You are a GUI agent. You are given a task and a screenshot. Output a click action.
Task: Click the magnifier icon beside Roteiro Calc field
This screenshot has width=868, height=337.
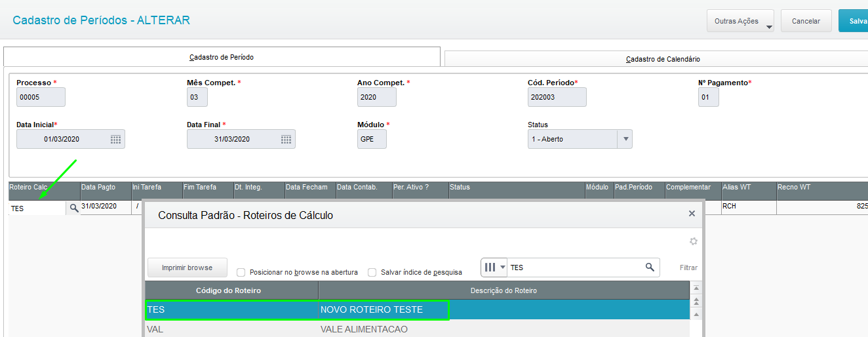point(73,208)
